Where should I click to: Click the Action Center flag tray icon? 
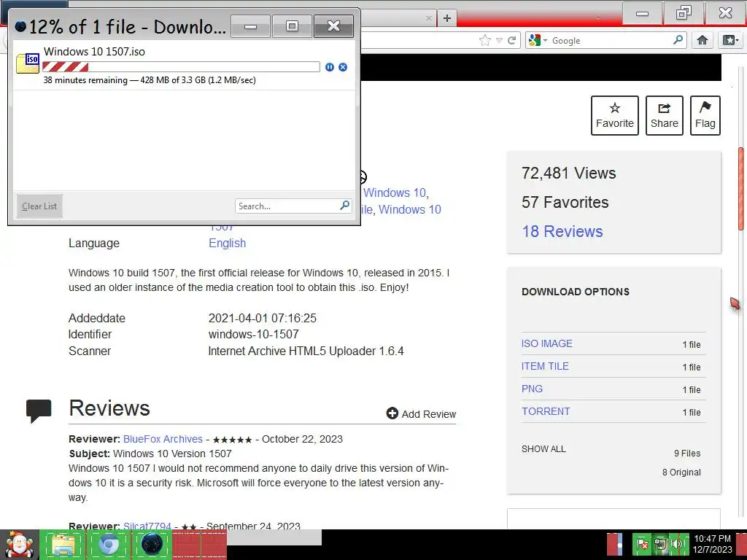tap(642, 544)
